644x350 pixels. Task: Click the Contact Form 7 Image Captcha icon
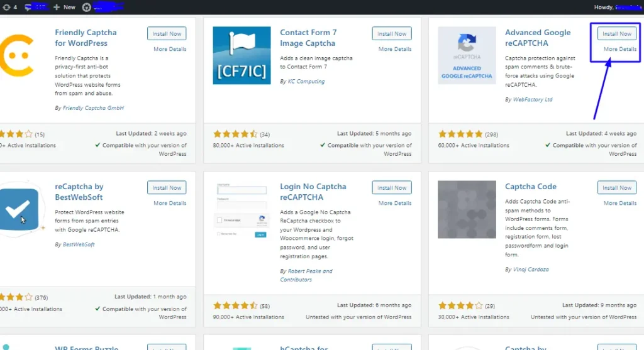[241, 55]
